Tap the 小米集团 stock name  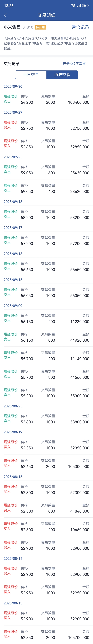(x=12, y=27)
